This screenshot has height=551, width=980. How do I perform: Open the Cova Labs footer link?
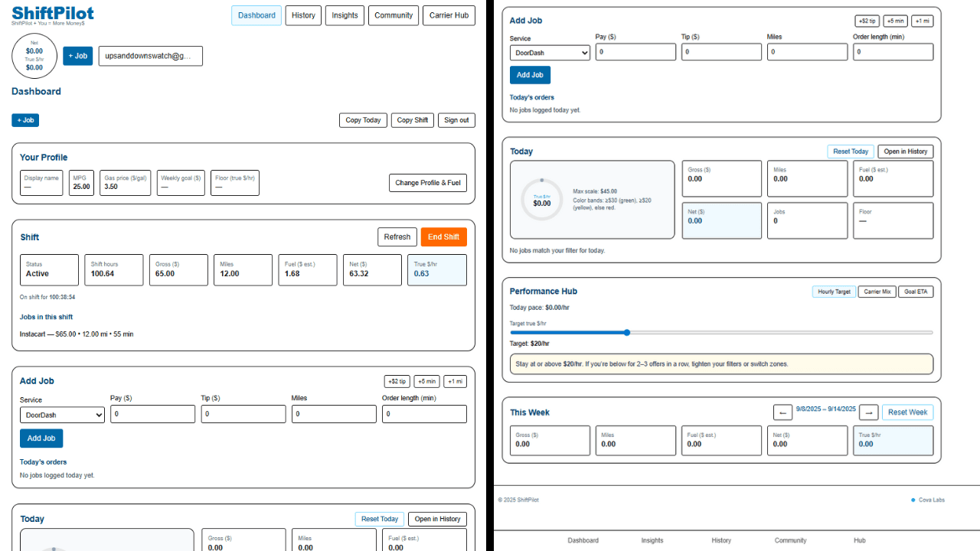[932, 500]
